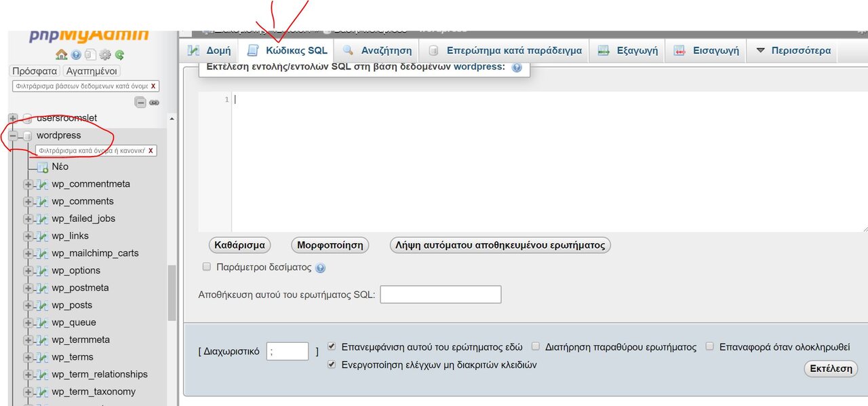Click the wordpress database cylinder icon
The height and width of the screenshot is (406, 868).
(x=27, y=136)
